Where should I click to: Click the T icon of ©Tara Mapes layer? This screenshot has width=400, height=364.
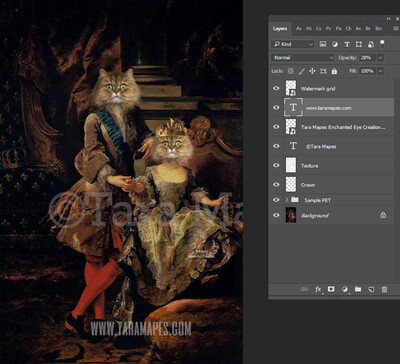[293, 146]
